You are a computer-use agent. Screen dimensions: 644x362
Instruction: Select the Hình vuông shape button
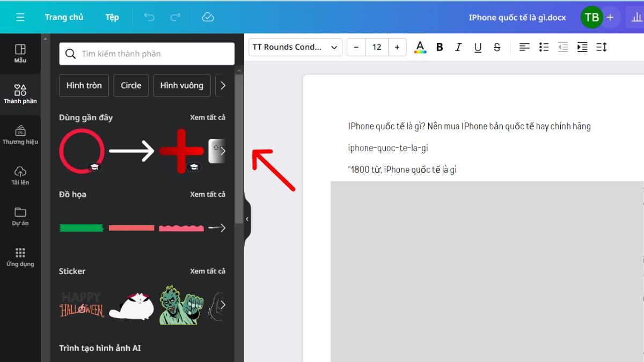(x=181, y=85)
